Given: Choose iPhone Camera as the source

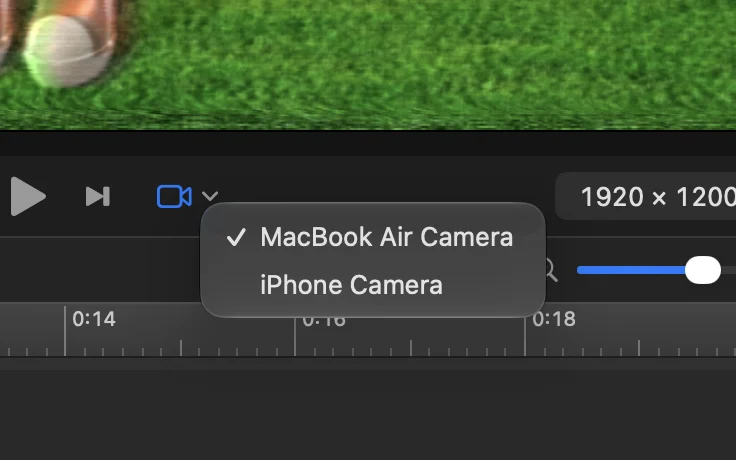Looking at the screenshot, I should (x=373, y=285).
